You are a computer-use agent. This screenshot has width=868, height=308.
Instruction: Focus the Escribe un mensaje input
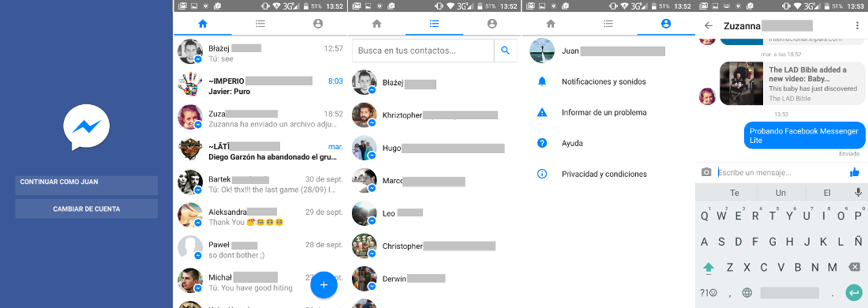pos(780,172)
